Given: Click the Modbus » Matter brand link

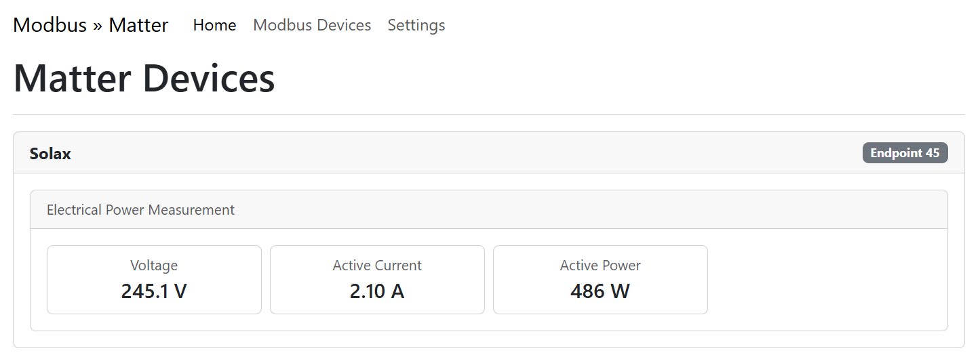Looking at the screenshot, I should (x=90, y=25).
